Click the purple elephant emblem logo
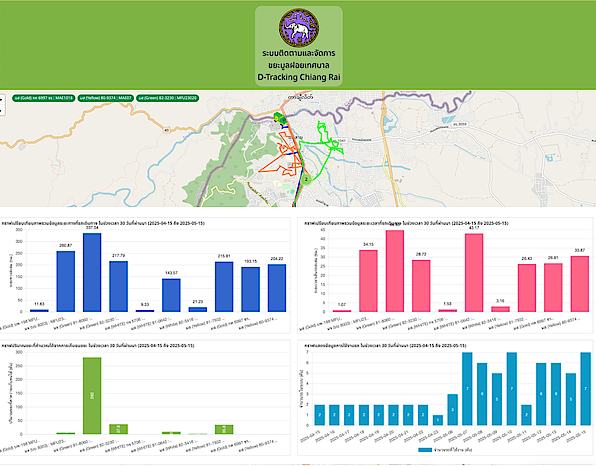 tap(299, 28)
